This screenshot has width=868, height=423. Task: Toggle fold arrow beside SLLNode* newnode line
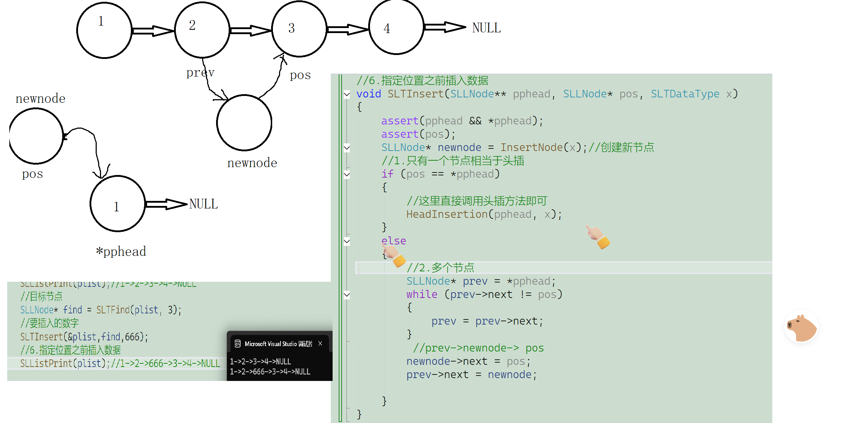pos(347,148)
